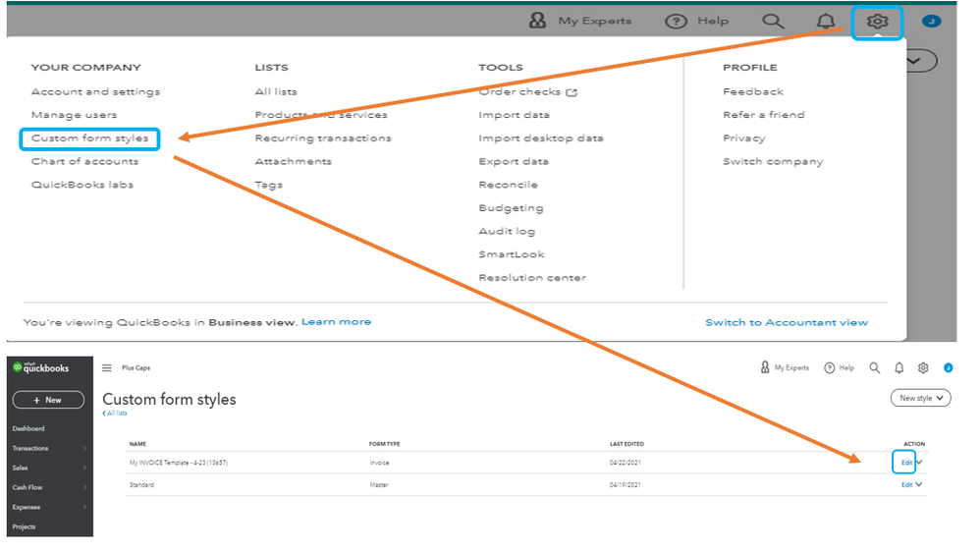This screenshot has height=553, width=980.
Task: Click Edit for the Standard row
Action: 906,485
